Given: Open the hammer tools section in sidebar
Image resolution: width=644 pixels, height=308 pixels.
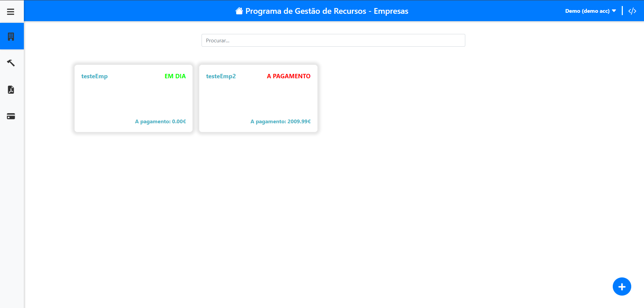Looking at the screenshot, I should (11, 63).
